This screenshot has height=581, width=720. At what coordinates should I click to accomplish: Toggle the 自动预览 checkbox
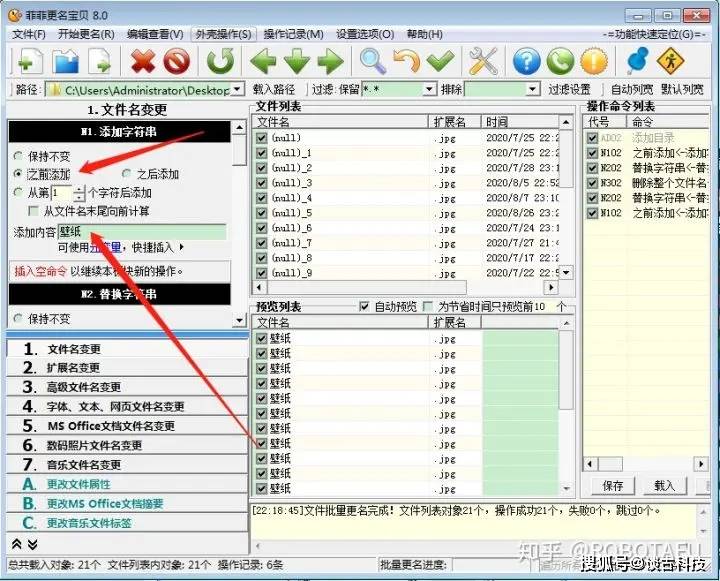[364, 306]
